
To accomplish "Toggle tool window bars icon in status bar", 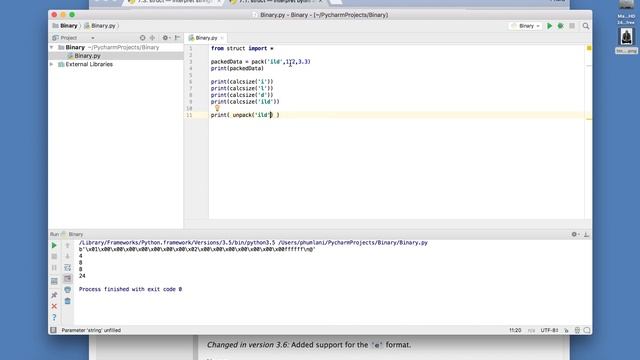I will click(53, 330).
